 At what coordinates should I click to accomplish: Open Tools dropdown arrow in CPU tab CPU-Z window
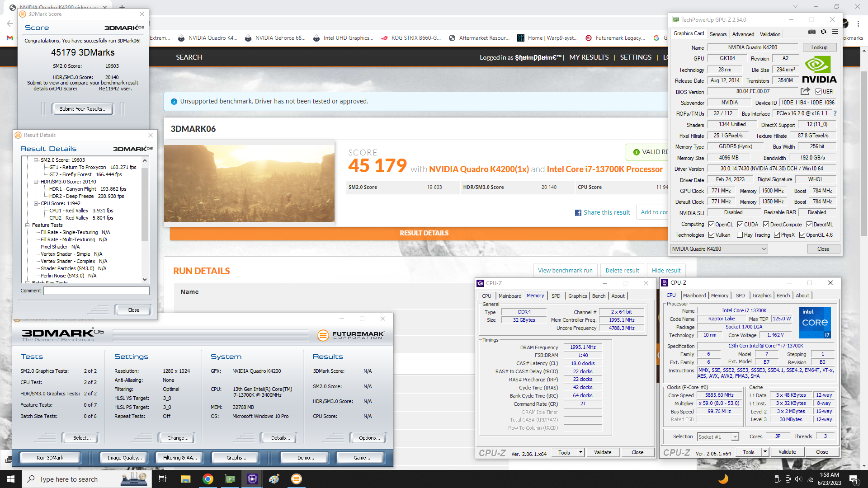coord(765,452)
